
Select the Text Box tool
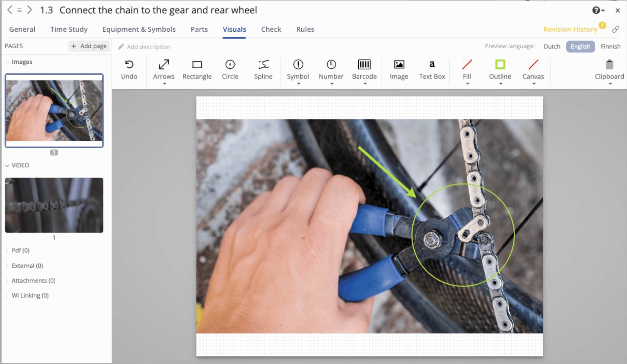click(x=432, y=69)
